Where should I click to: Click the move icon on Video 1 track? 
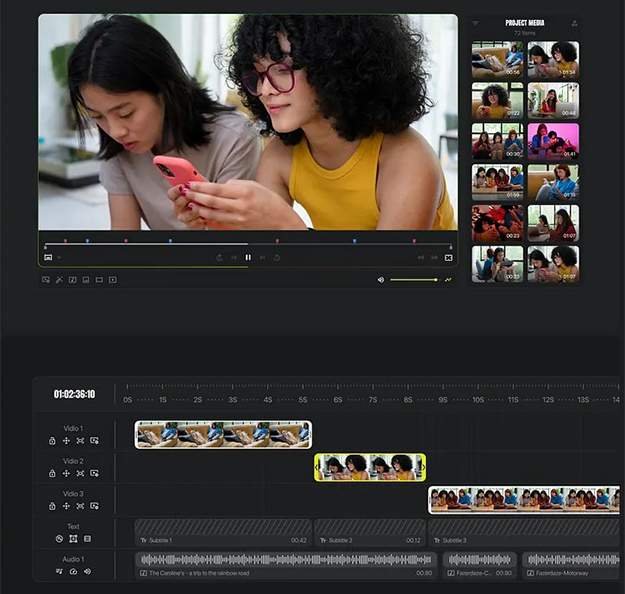click(66, 440)
